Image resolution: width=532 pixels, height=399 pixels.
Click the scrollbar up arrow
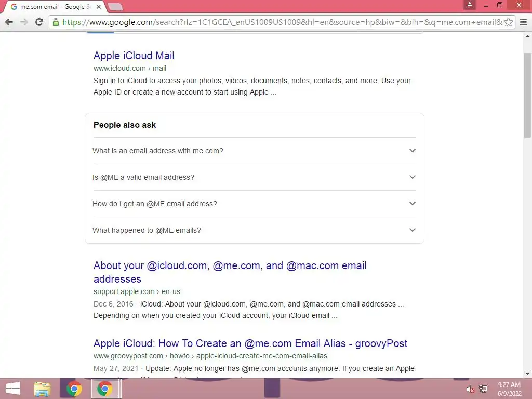527,36
